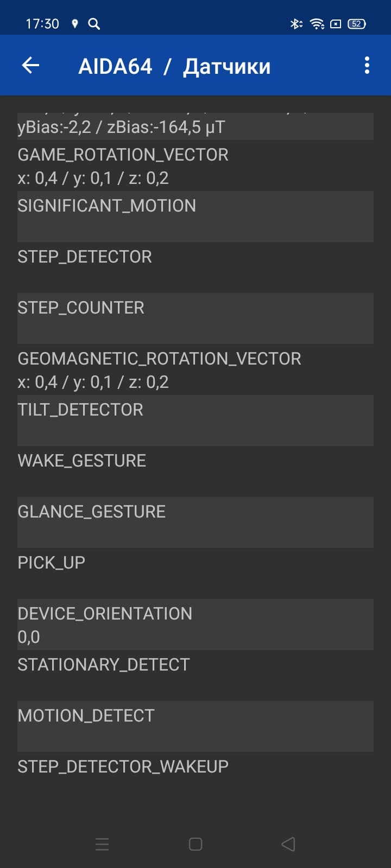Open the three-dot overflow menu

coord(367,66)
